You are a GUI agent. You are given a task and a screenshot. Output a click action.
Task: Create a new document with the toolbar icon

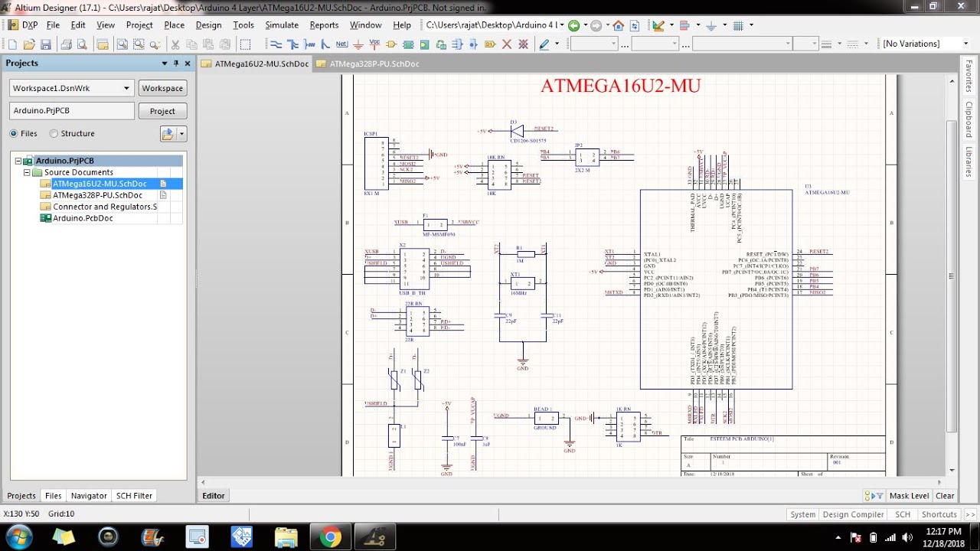tap(12, 44)
